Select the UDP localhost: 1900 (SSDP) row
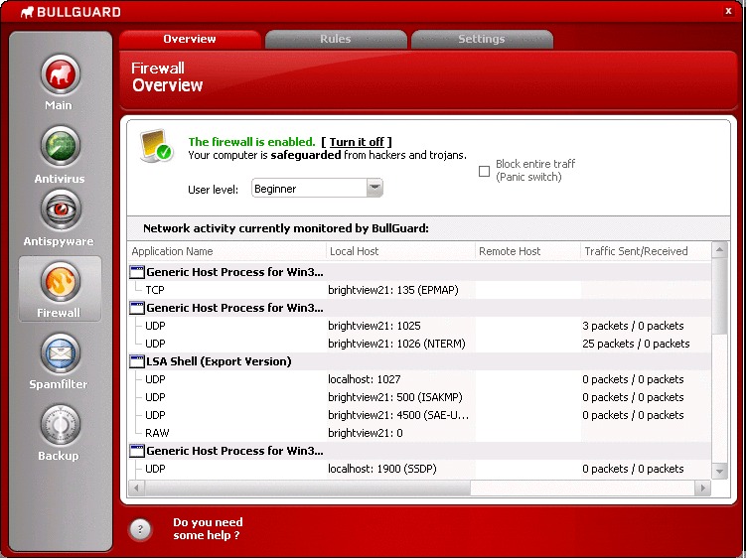Viewport: 748px width, 560px height. [420, 469]
